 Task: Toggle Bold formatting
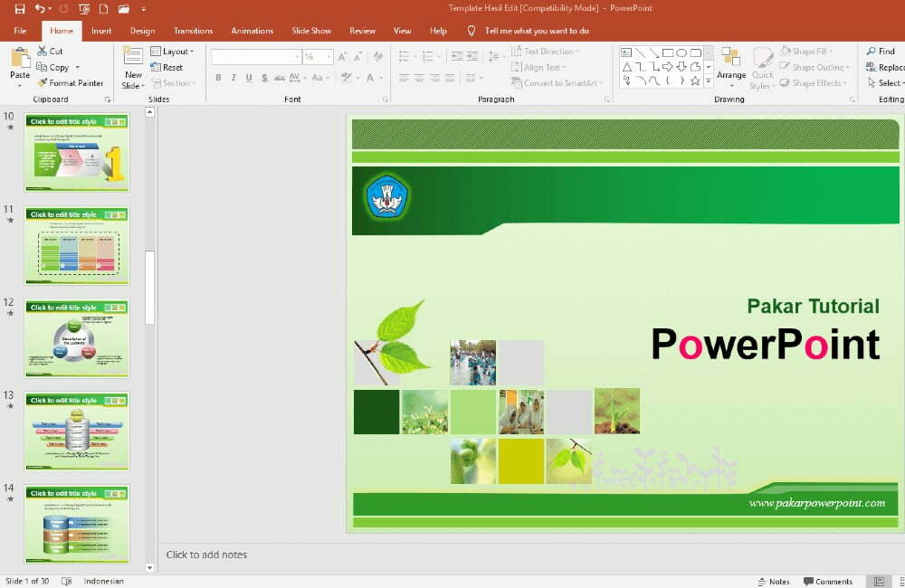coord(218,78)
